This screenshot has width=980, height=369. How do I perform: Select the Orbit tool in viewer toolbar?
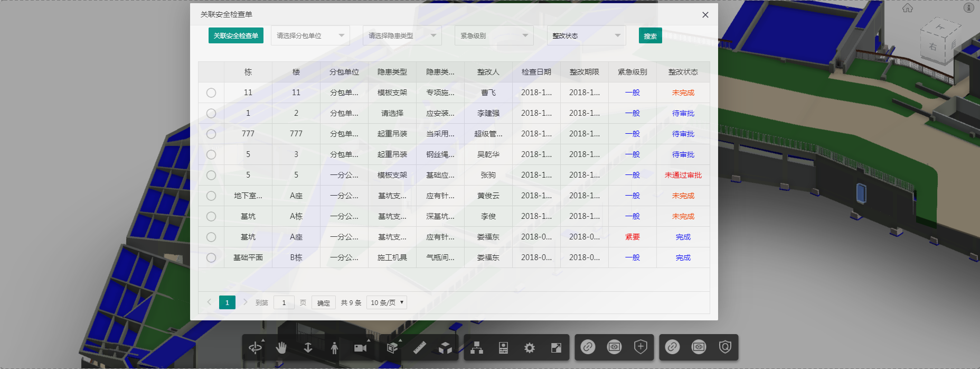coord(255,347)
